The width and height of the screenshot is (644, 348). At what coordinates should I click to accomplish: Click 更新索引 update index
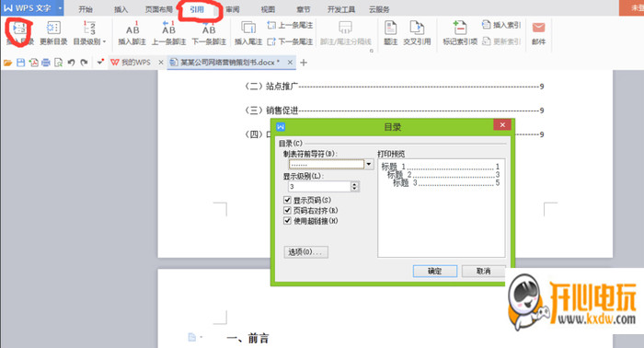(x=501, y=41)
